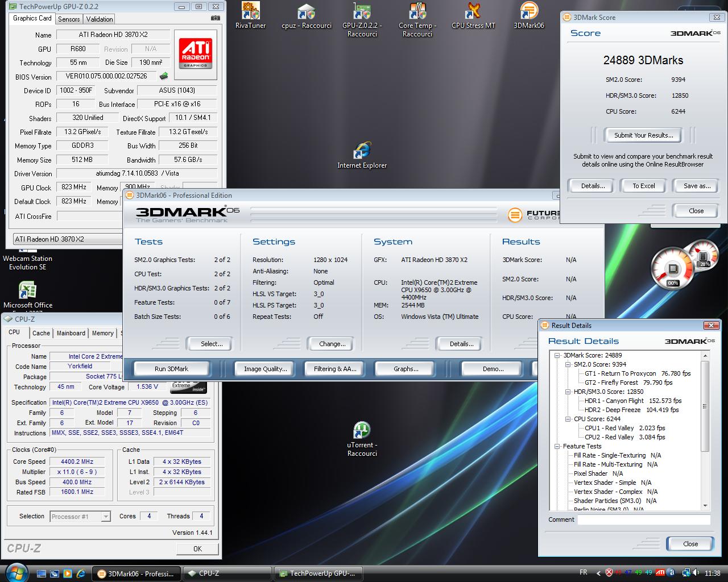Click the ATI tray icon
728x582 pixels.
660,573
